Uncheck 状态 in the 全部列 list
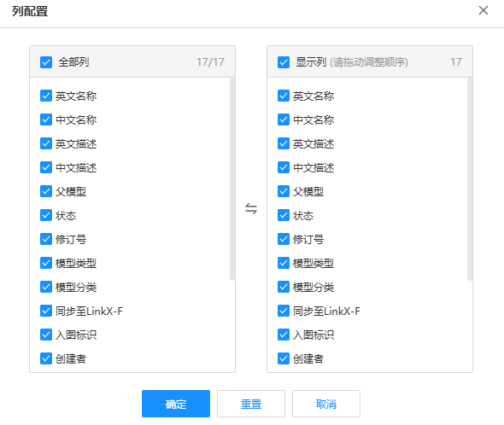The image size is (504, 425). coord(46,215)
